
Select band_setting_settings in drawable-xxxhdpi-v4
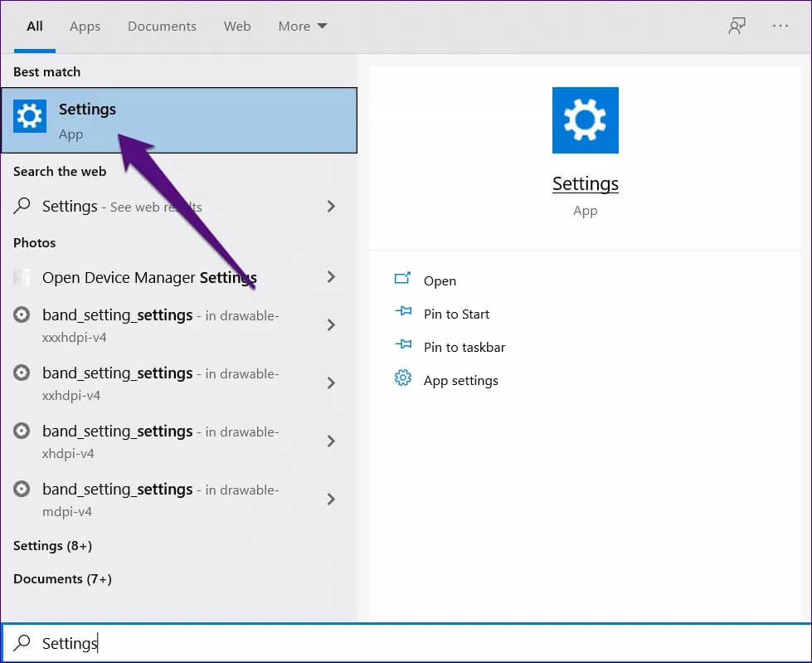(x=179, y=325)
